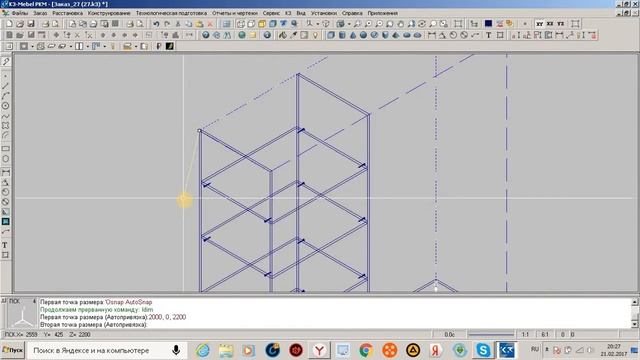Open the Технологическая подготовка menu
The height and width of the screenshot is (360, 640).
[171, 13]
